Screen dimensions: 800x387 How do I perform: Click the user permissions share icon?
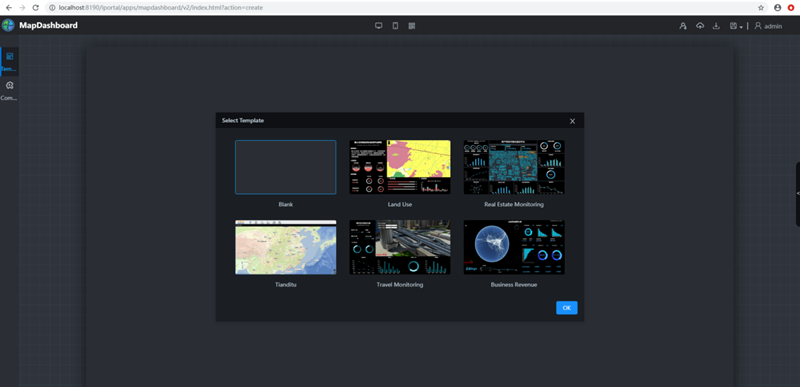click(x=683, y=26)
